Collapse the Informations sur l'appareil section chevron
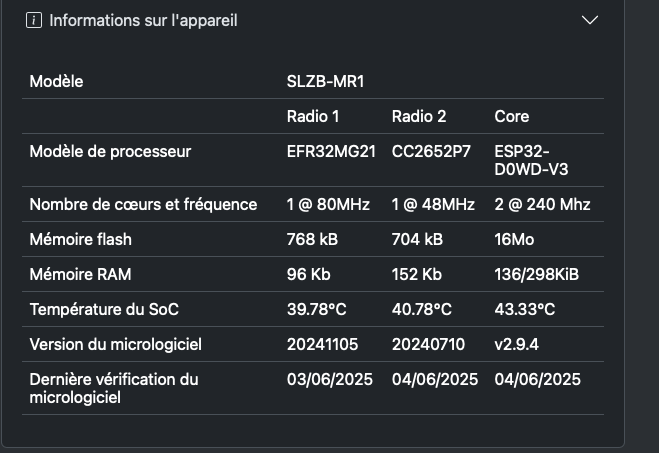The height and width of the screenshot is (453, 659). (x=590, y=20)
